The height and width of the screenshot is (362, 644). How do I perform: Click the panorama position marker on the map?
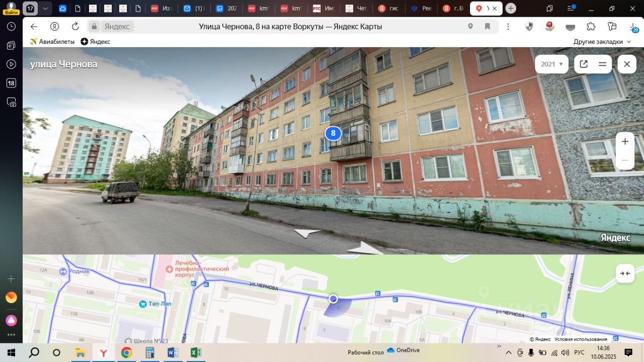[x=333, y=299]
